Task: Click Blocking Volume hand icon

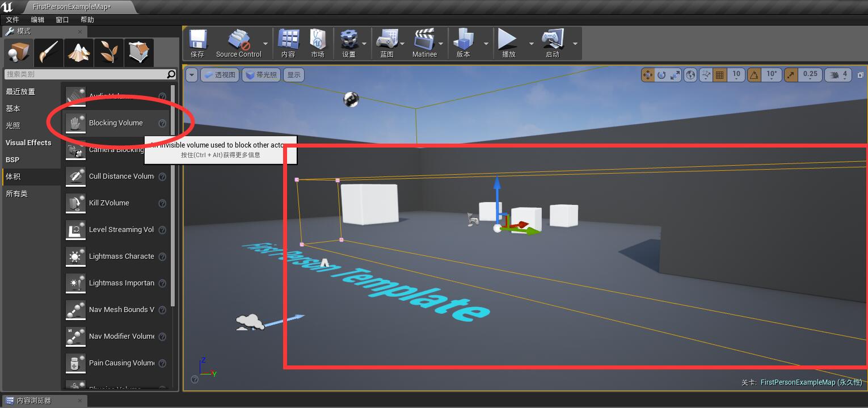Action: coord(75,123)
